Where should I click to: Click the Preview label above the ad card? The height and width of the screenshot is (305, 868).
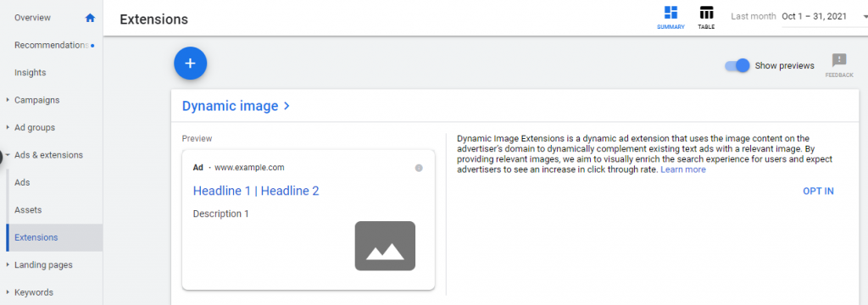197,138
